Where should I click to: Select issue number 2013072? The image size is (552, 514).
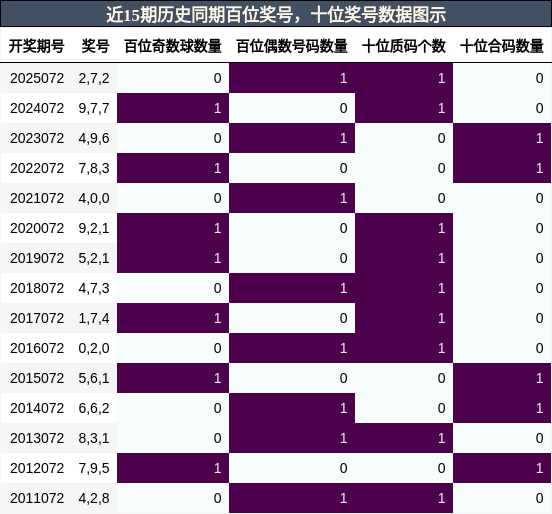37,438
